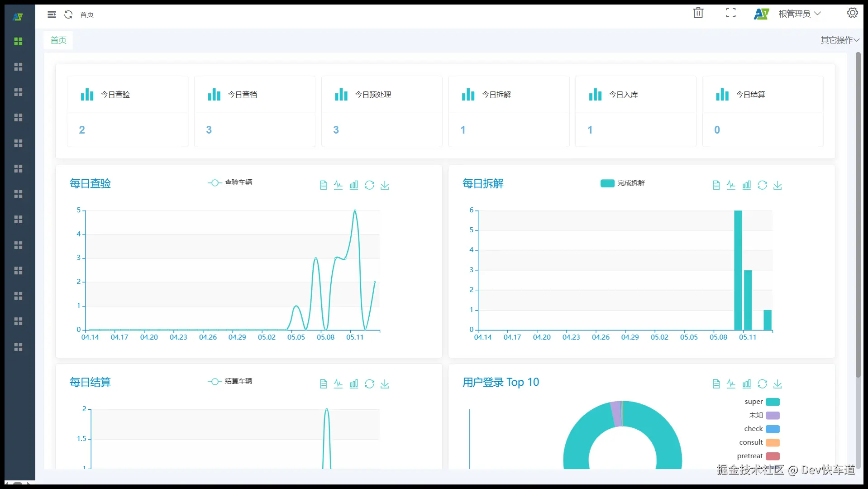Toggle the 查验车辆 legend series
This screenshot has height=489, width=868.
point(230,182)
